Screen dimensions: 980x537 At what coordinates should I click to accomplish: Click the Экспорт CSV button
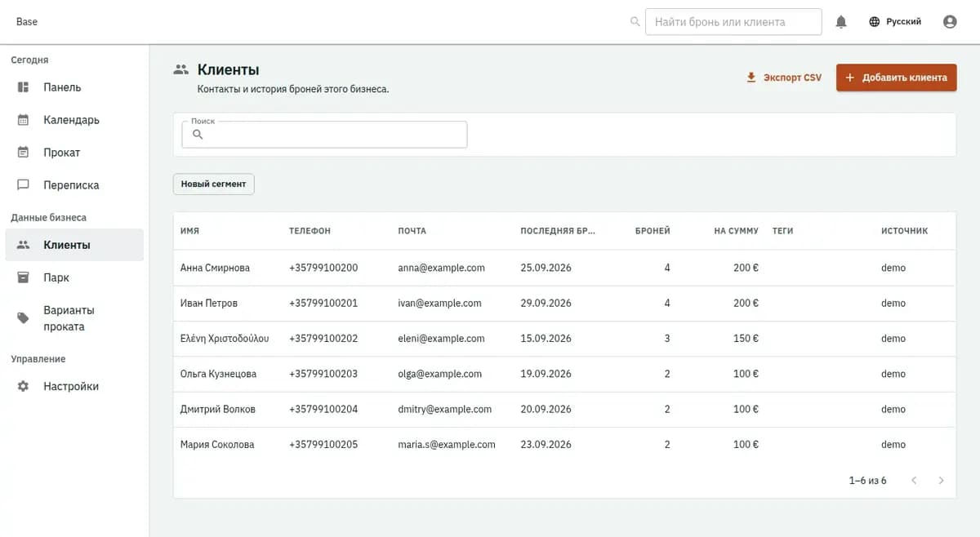click(x=784, y=78)
